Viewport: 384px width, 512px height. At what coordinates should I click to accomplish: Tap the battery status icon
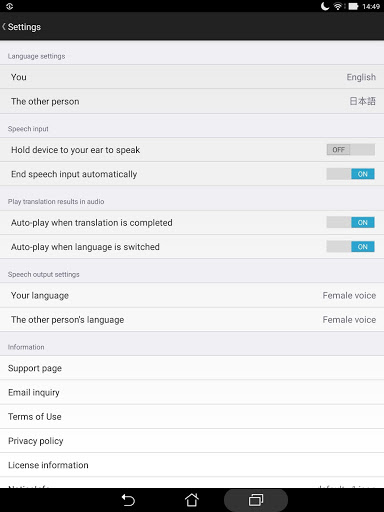pyautogui.click(x=353, y=6)
